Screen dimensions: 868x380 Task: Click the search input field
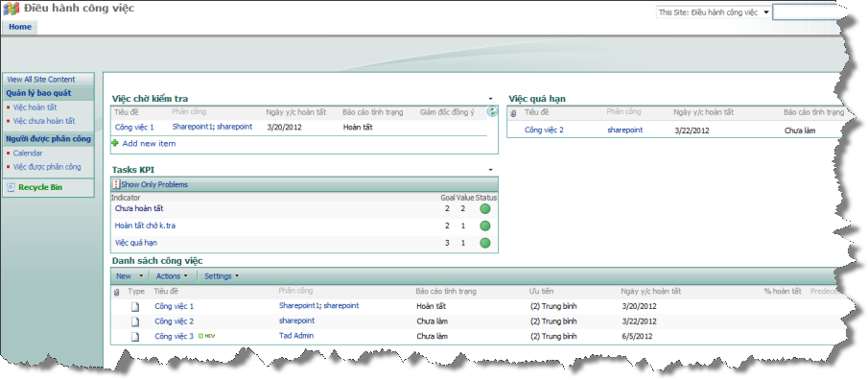tap(806, 12)
